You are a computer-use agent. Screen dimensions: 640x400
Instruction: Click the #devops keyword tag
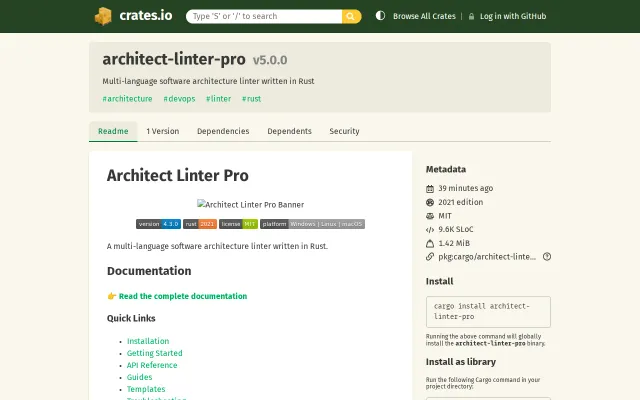point(179,99)
